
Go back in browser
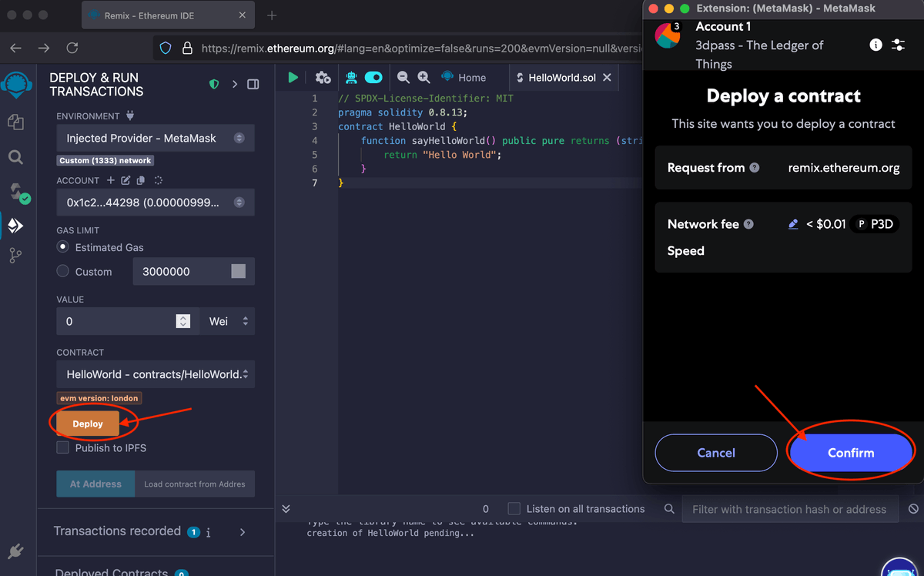click(15, 48)
